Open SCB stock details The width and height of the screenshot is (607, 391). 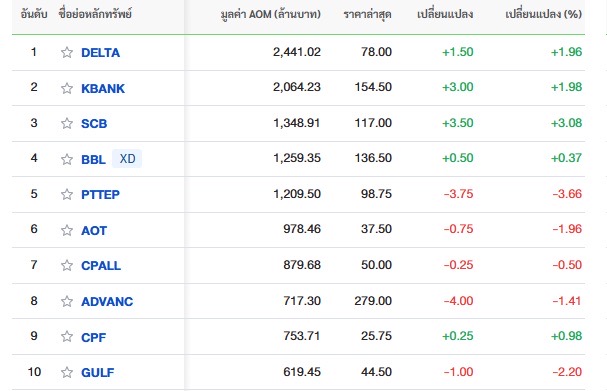(94, 123)
